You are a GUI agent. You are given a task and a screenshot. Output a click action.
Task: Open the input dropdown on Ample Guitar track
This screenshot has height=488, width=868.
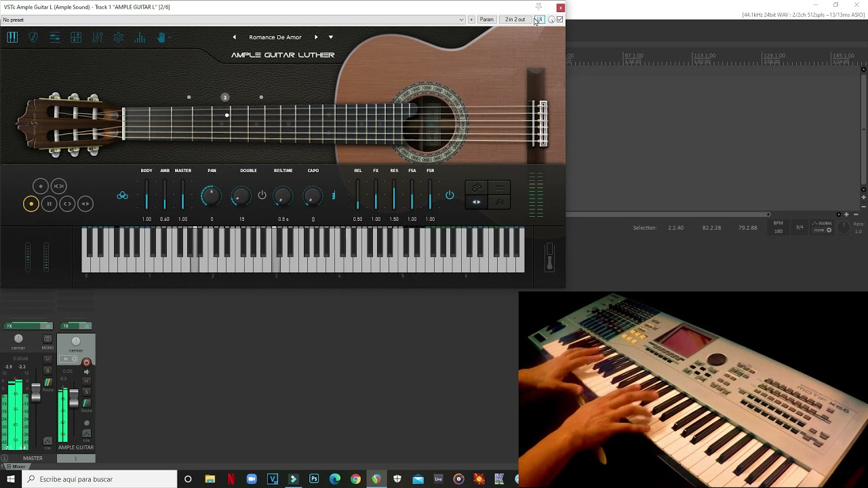point(70,359)
